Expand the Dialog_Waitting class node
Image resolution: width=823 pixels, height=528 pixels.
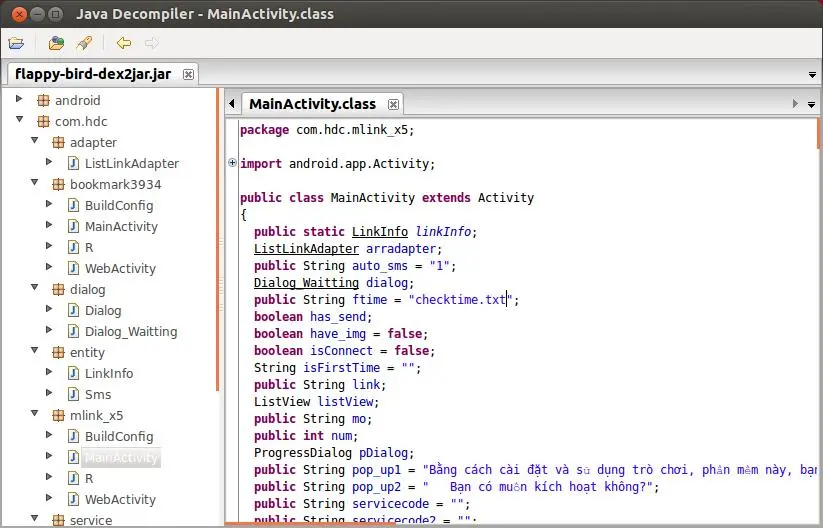coord(49,330)
